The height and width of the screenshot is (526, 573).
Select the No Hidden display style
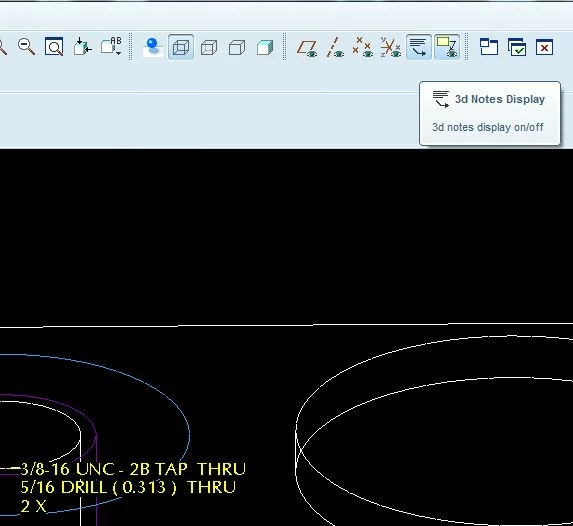237,48
